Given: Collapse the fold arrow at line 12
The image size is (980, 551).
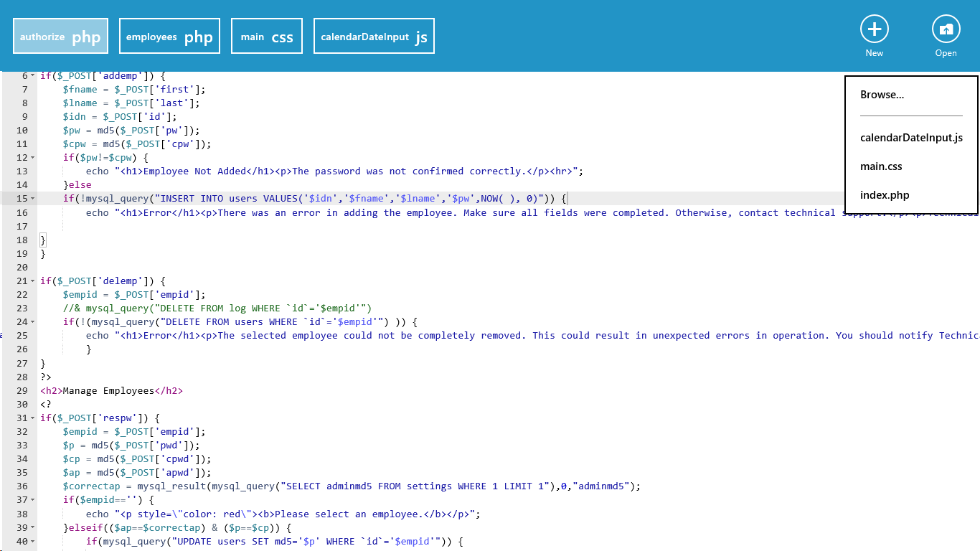Looking at the screenshot, I should click(32, 158).
